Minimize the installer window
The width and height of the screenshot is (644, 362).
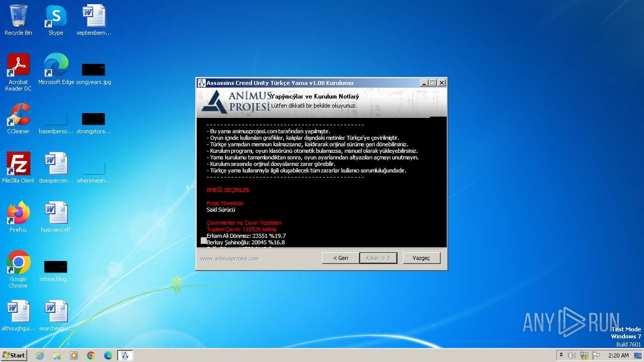click(424, 83)
